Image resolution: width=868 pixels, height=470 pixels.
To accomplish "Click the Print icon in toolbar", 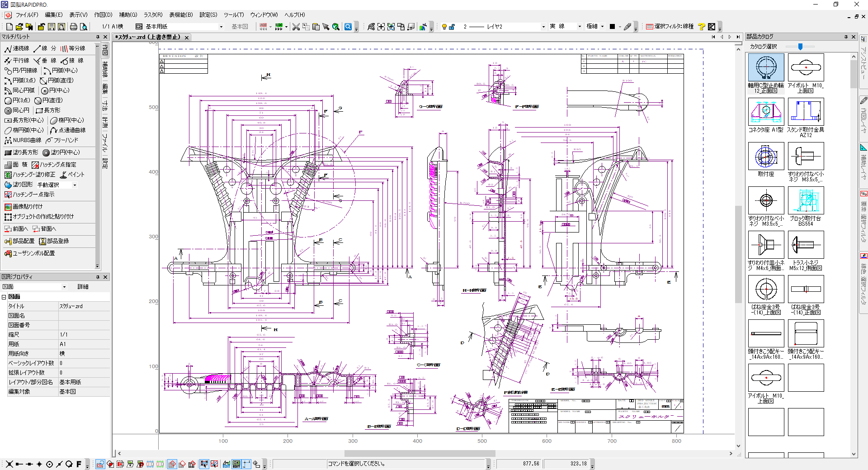I will point(74,27).
